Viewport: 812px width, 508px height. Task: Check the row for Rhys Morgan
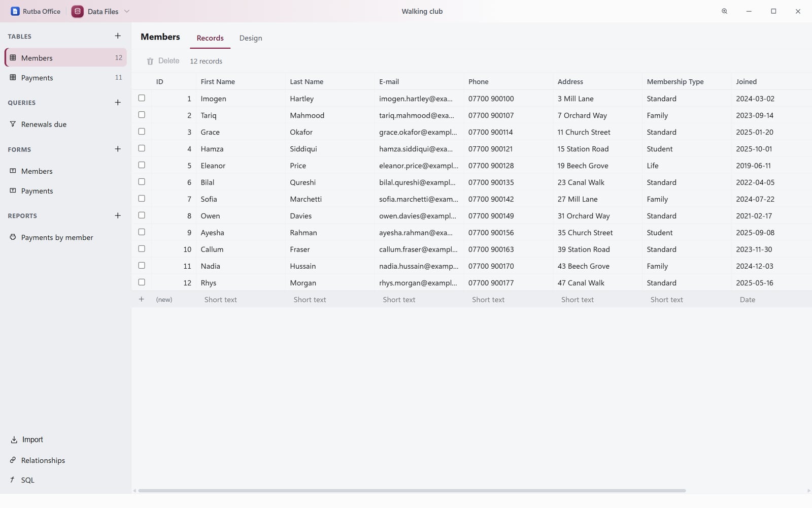tap(142, 282)
